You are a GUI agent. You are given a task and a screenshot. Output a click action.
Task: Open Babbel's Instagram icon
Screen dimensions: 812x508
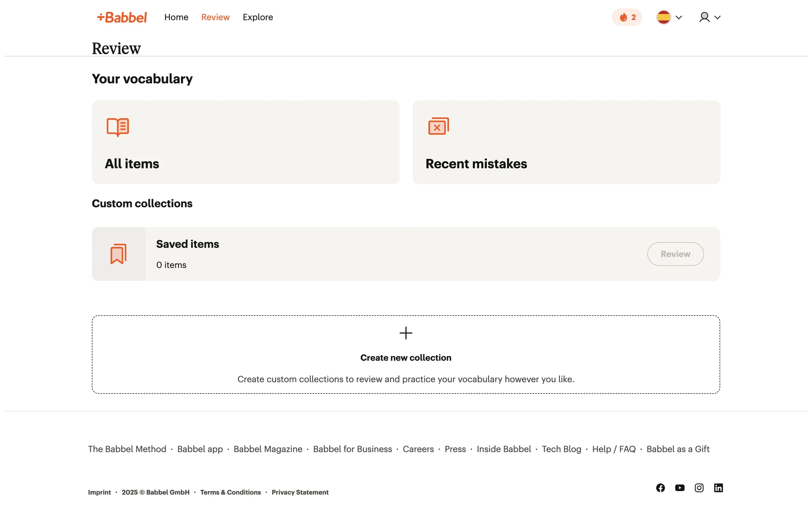699,488
